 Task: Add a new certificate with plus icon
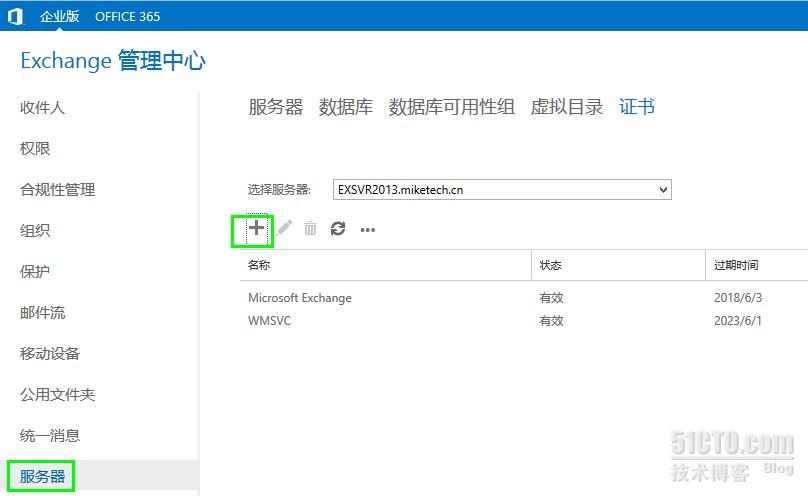256,228
